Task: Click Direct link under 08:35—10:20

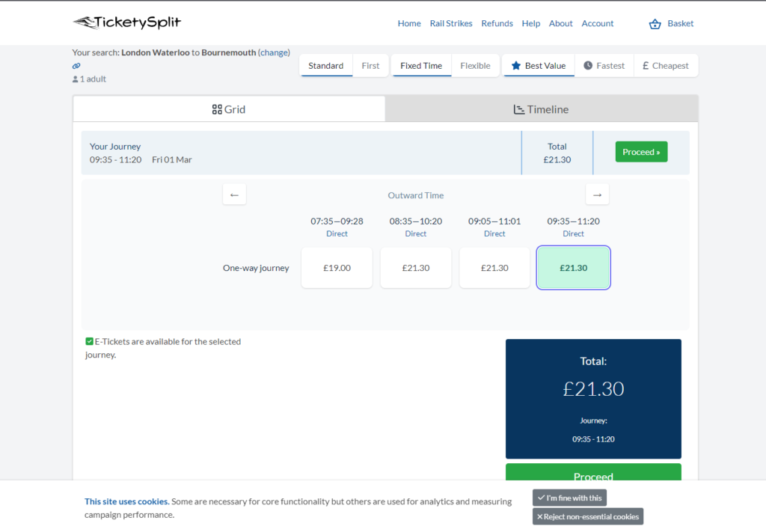Action: 416,234
